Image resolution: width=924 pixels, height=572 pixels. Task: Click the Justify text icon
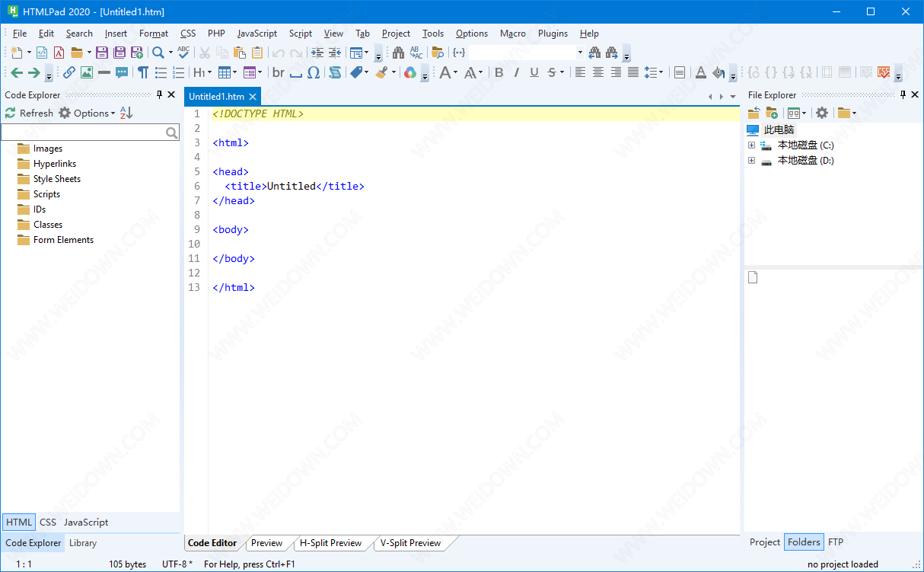(633, 72)
